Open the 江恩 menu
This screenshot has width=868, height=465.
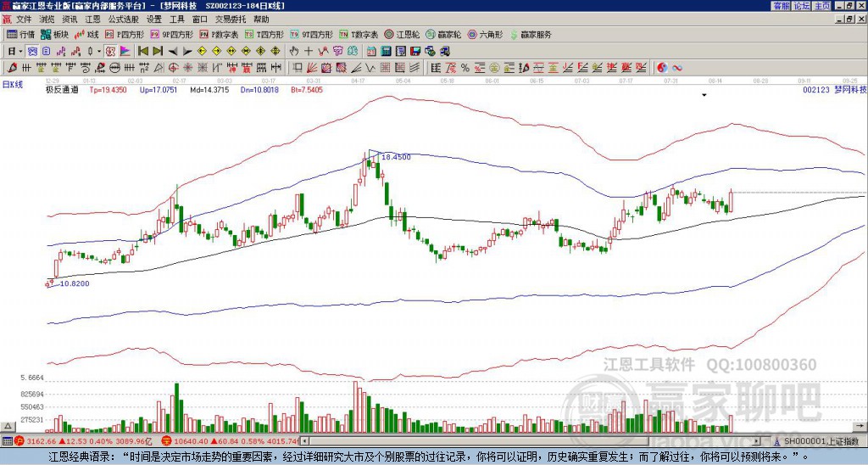point(92,20)
